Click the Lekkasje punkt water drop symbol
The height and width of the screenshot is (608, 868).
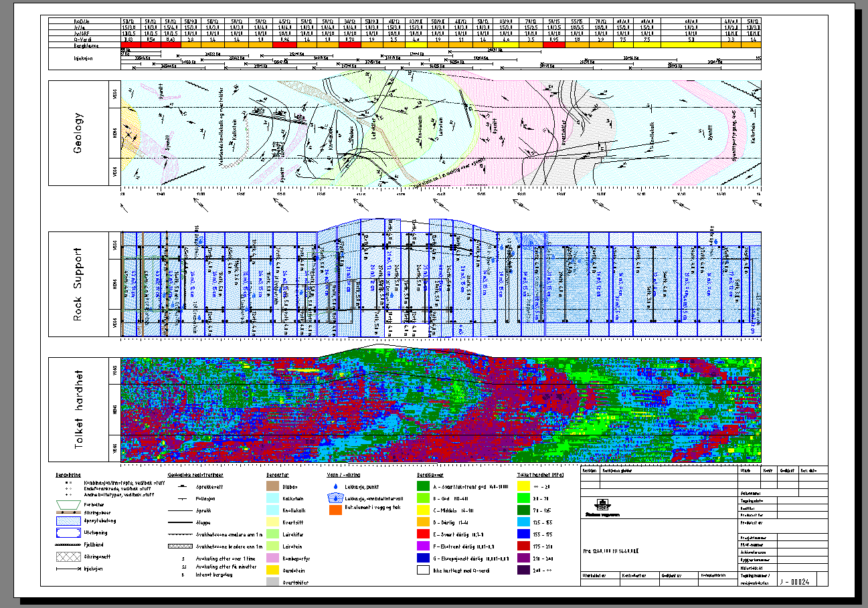[335, 486]
